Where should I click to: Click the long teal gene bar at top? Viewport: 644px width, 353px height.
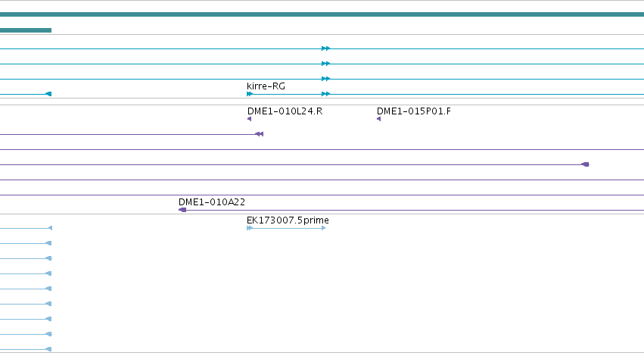pos(322,14)
